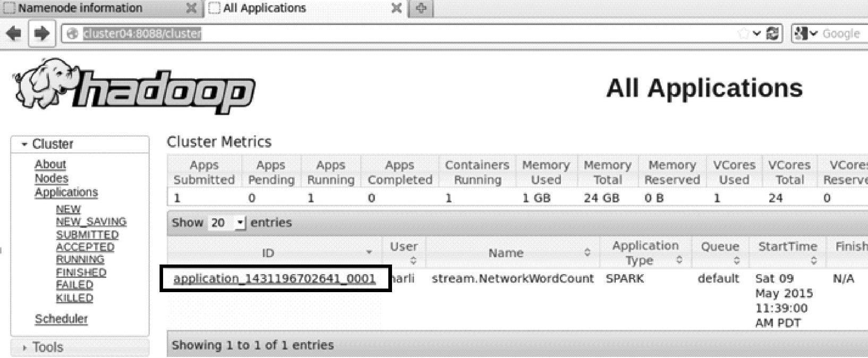The image size is (868, 358).
Task: Sort table by StartTime column
Action: tap(787, 253)
